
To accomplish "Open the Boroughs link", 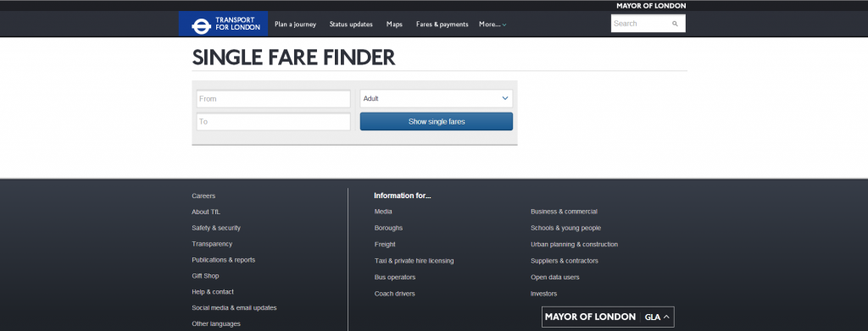I will (x=388, y=228).
